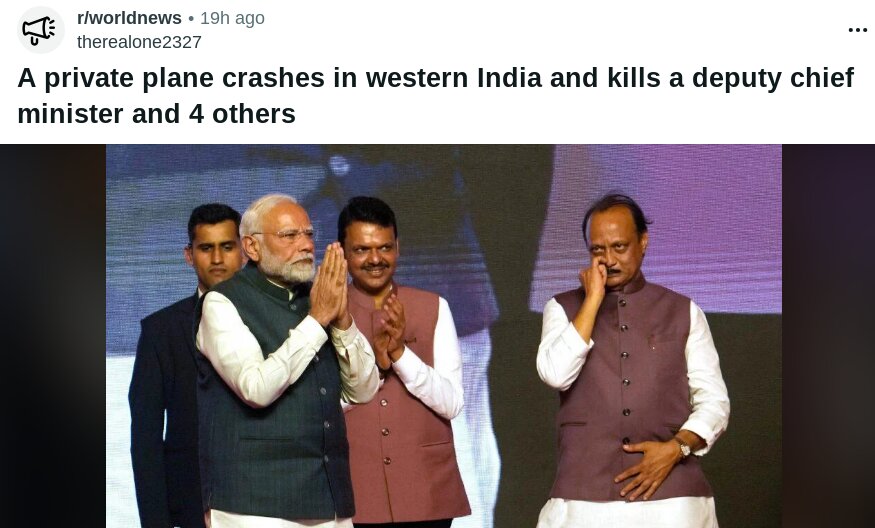875x528 pixels.
Task: Click the left blurred margin of the image
Action: [x=53, y=336]
